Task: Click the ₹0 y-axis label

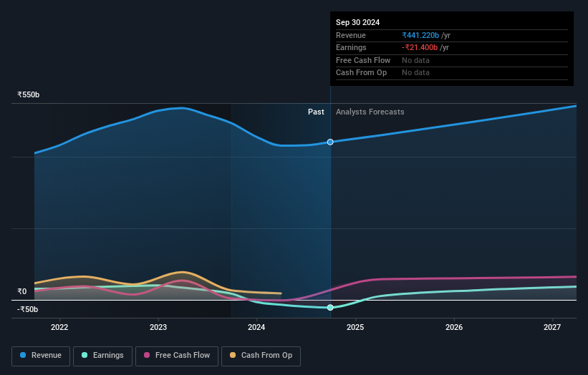Action: point(21,291)
